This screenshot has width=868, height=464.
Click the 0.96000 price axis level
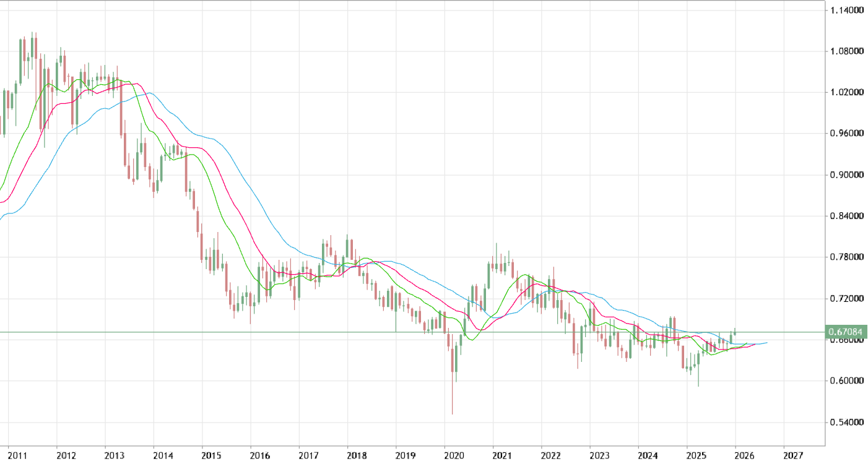click(x=846, y=134)
